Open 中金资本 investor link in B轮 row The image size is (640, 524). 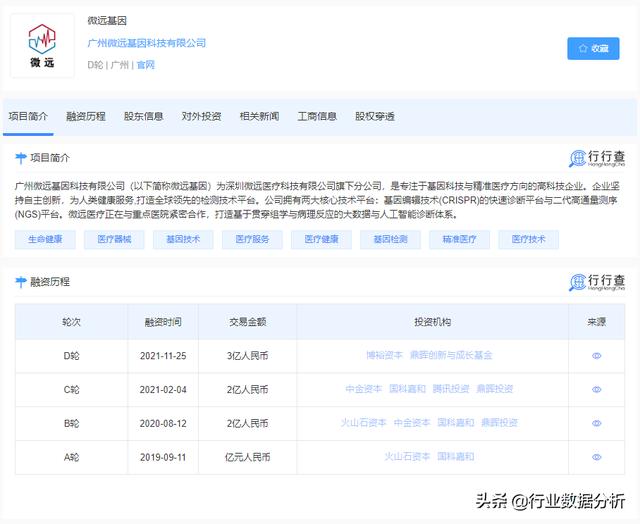[412, 423]
